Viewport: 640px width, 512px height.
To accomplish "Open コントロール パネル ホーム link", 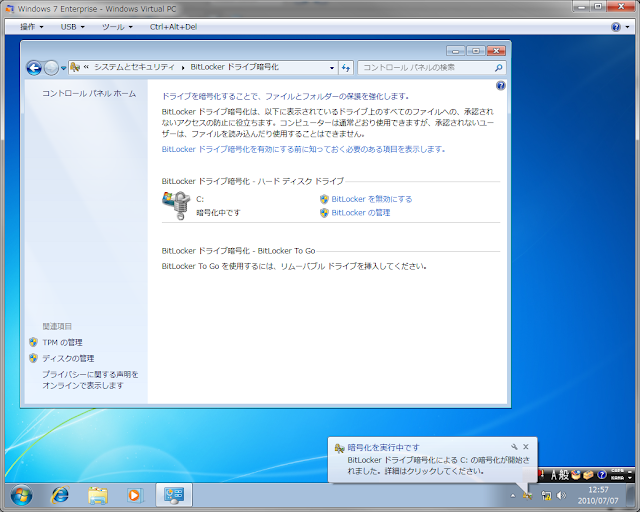I will click(x=89, y=93).
